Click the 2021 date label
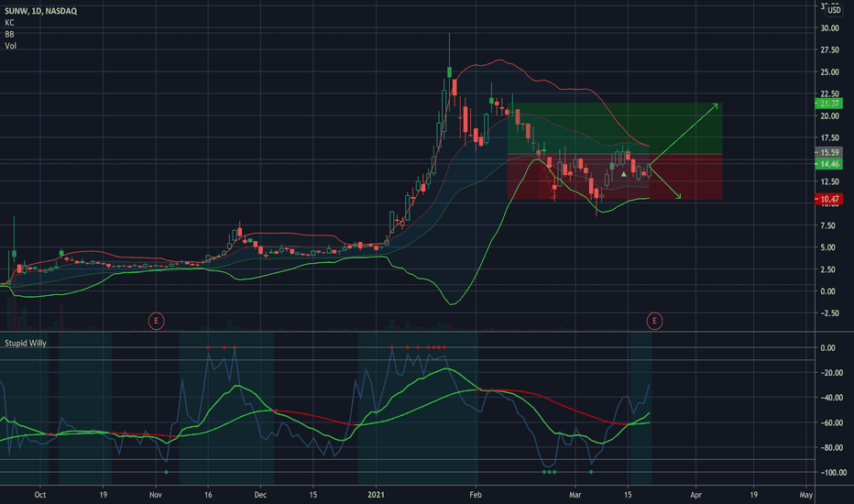The height and width of the screenshot is (504, 854). click(376, 495)
